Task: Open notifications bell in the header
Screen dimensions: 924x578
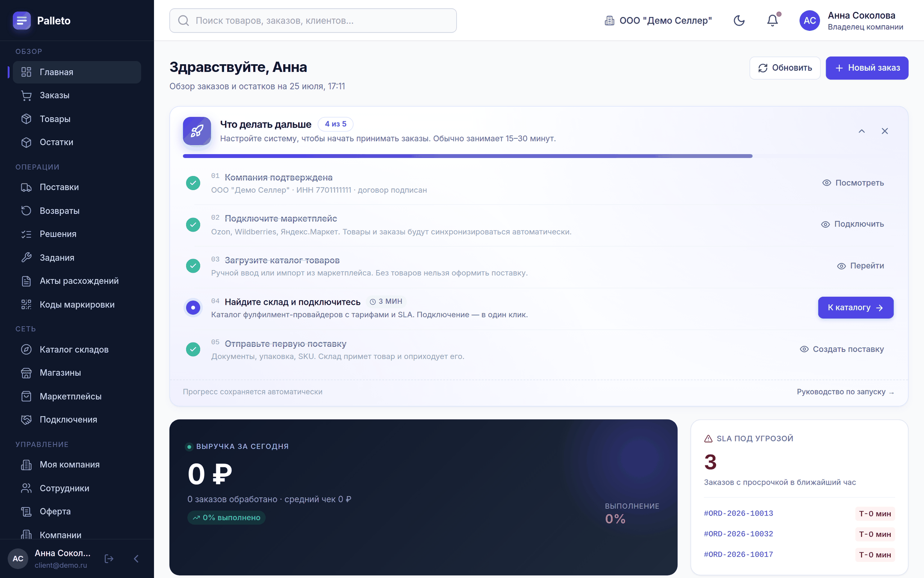Action: pos(772,21)
